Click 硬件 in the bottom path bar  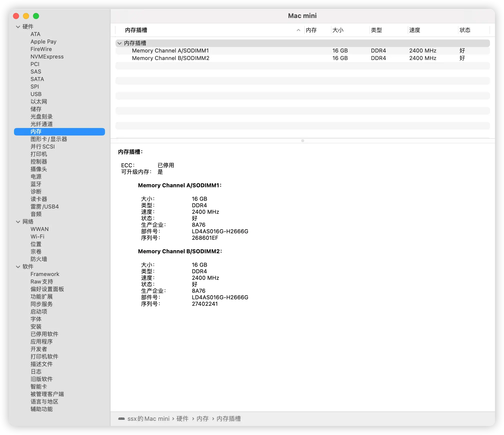pyautogui.click(x=182, y=418)
